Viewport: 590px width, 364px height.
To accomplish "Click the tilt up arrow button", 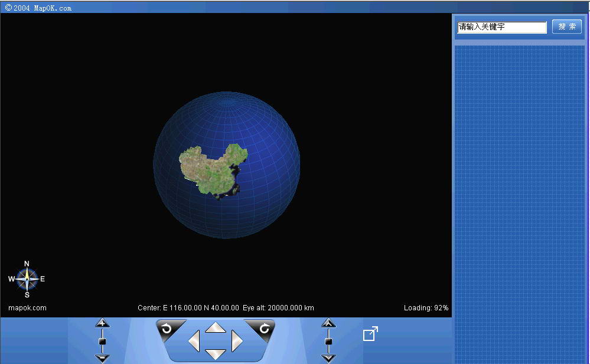I will coord(328,323).
